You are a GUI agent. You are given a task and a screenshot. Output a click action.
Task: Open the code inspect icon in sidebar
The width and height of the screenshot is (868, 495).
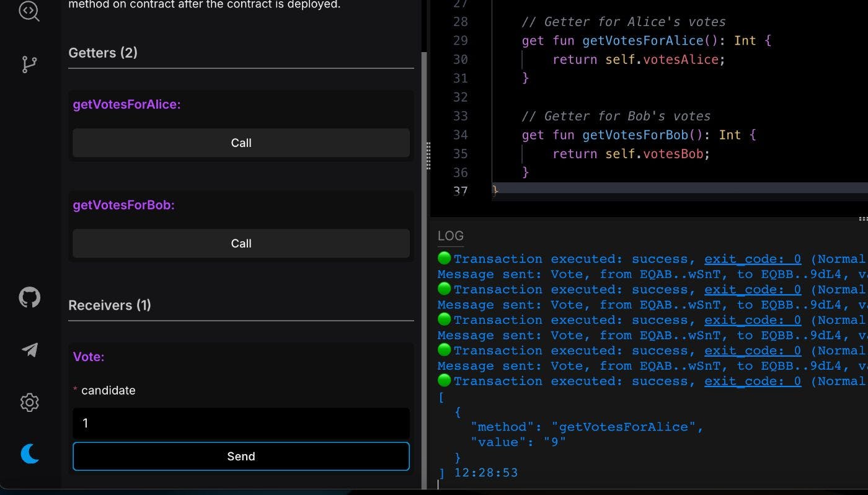29,11
